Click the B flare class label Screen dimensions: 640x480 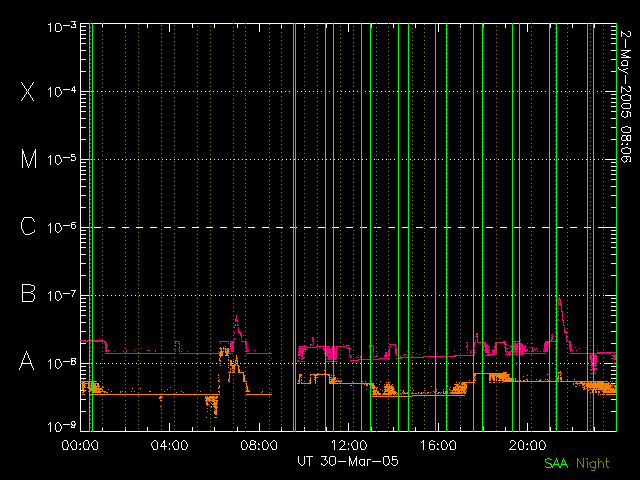pyautogui.click(x=28, y=293)
